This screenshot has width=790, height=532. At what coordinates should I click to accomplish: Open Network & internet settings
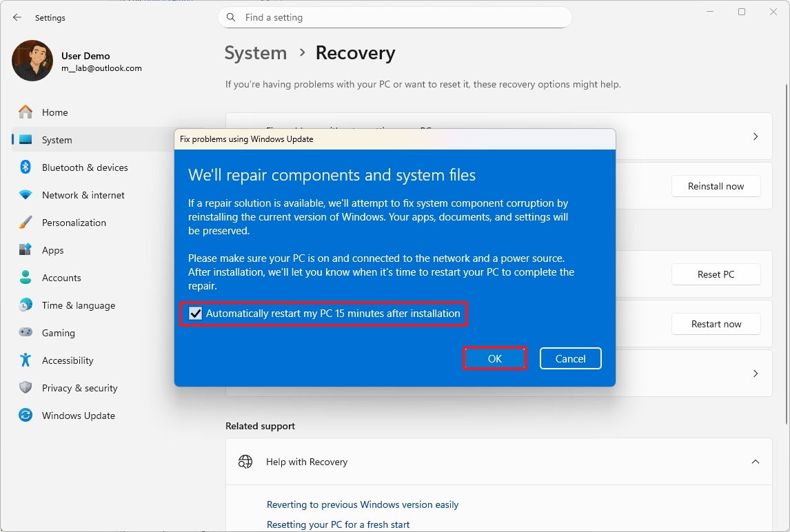83,195
